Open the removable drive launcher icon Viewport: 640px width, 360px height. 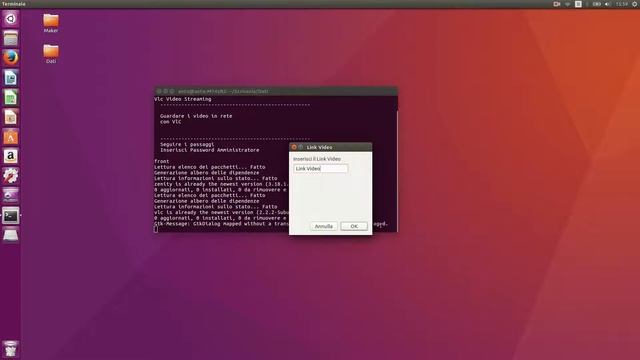(11, 235)
